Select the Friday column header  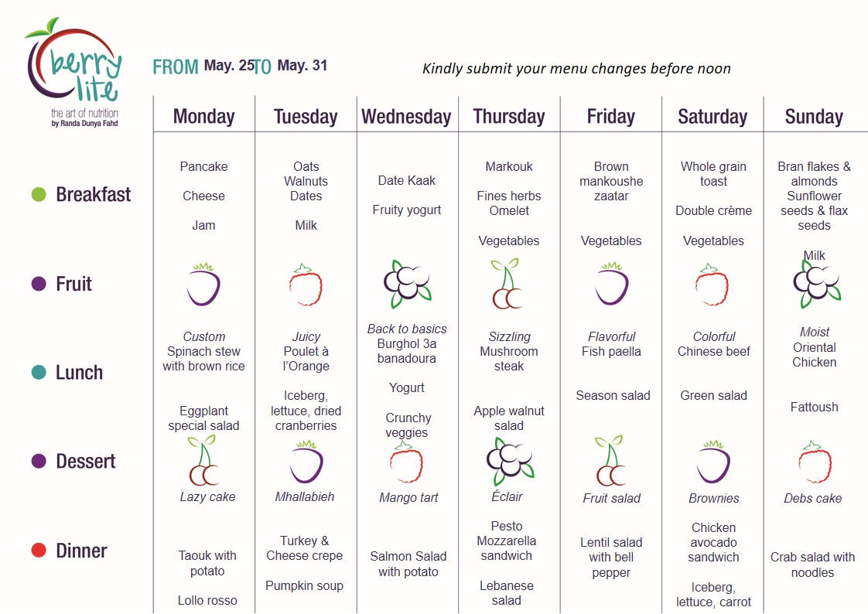[610, 117]
